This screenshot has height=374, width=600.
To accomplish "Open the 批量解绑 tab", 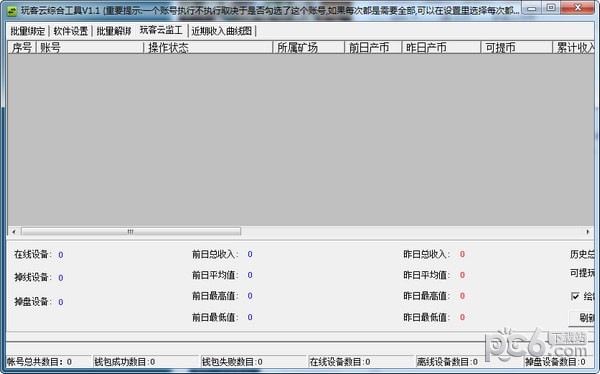I will [114, 31].
